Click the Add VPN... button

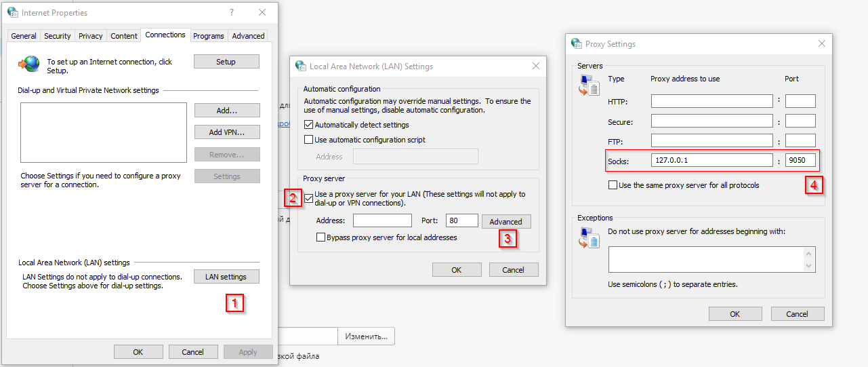(x=226, y=132)
